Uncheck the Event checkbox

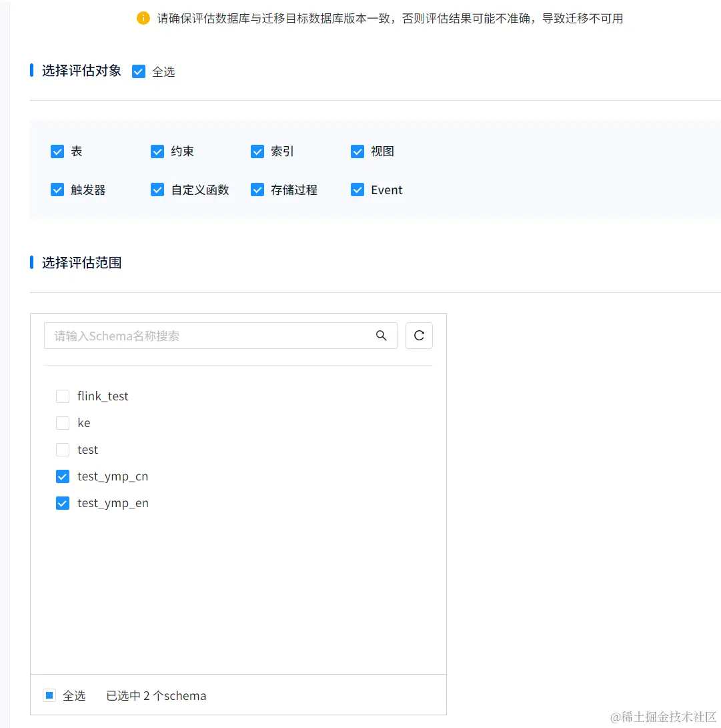click(x=357, y=190)
